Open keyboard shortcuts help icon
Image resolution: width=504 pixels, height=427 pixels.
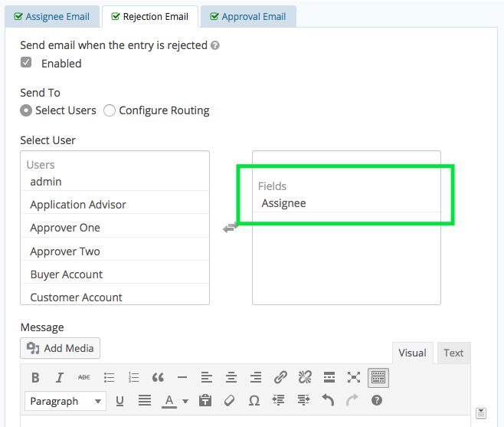tap(377, 400)
